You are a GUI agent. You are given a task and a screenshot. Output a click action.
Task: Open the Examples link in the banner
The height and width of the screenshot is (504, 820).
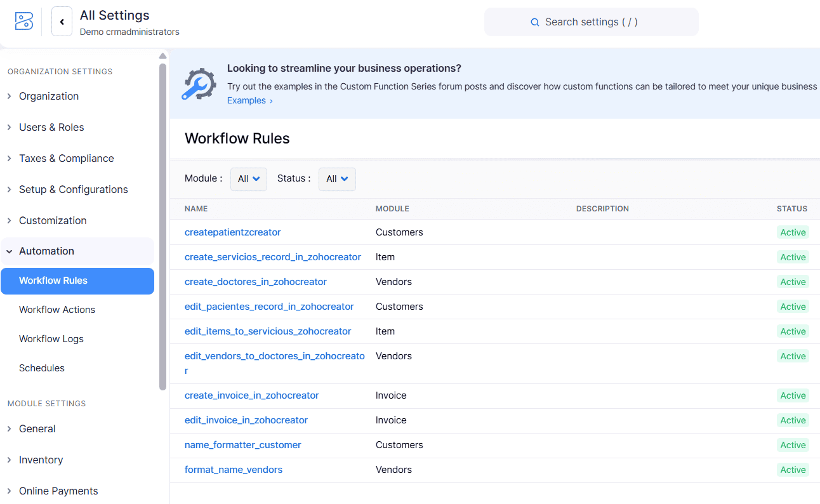tap(246, 100)
